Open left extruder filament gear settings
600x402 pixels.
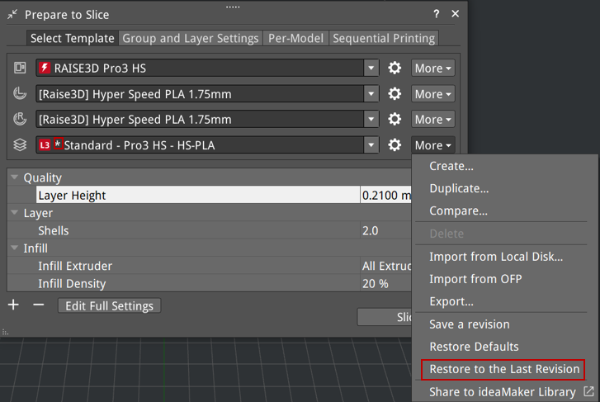click(x=395, y=94)
